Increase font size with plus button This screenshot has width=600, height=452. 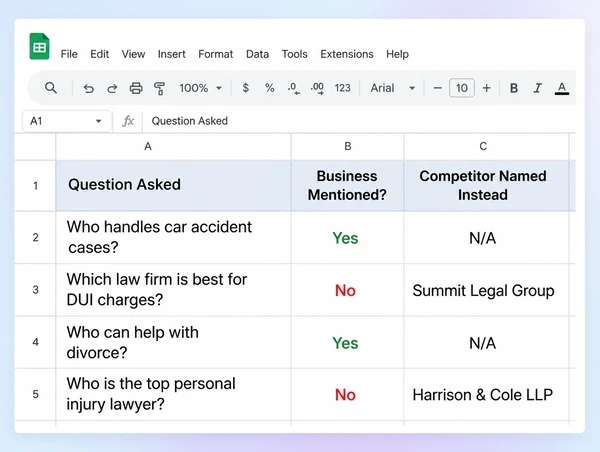486,88
